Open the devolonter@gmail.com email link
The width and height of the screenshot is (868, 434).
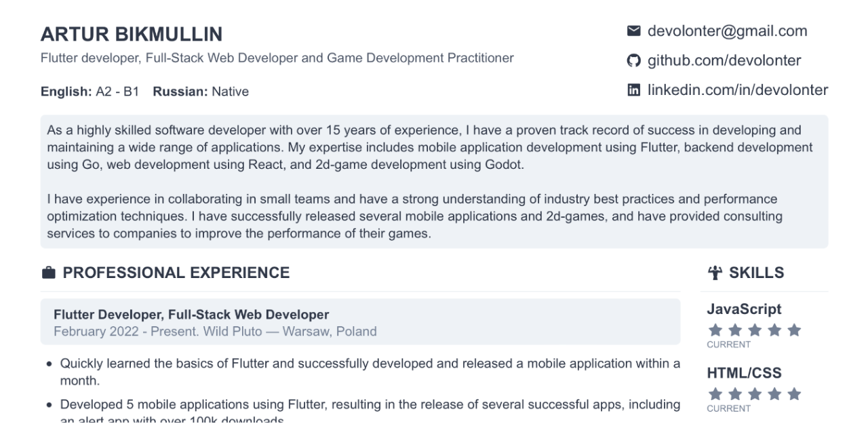(x=728, y=31)
